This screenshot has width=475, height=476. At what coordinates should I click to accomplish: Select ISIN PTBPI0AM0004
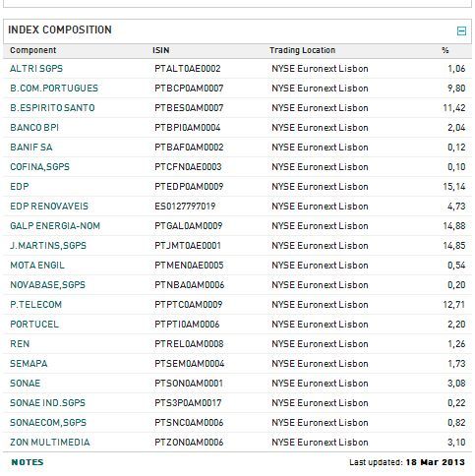point(188,128)
